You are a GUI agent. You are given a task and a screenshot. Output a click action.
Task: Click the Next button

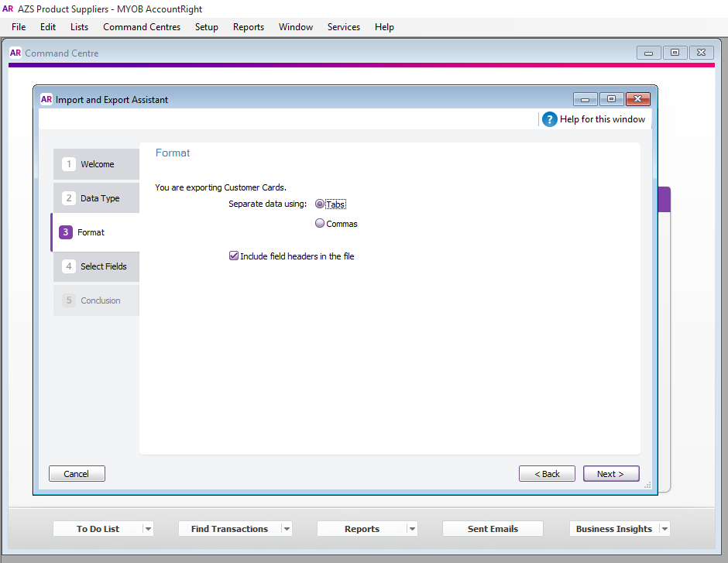click(611, 473)
